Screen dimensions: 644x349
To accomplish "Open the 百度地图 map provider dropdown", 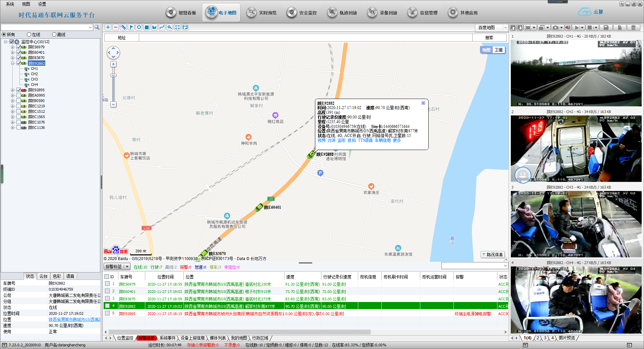I will [505, 28].
